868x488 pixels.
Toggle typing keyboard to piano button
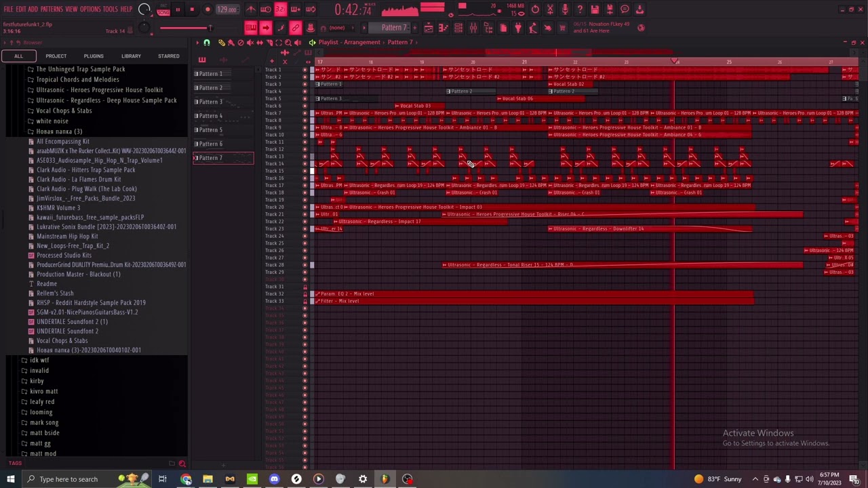(251, 28)
